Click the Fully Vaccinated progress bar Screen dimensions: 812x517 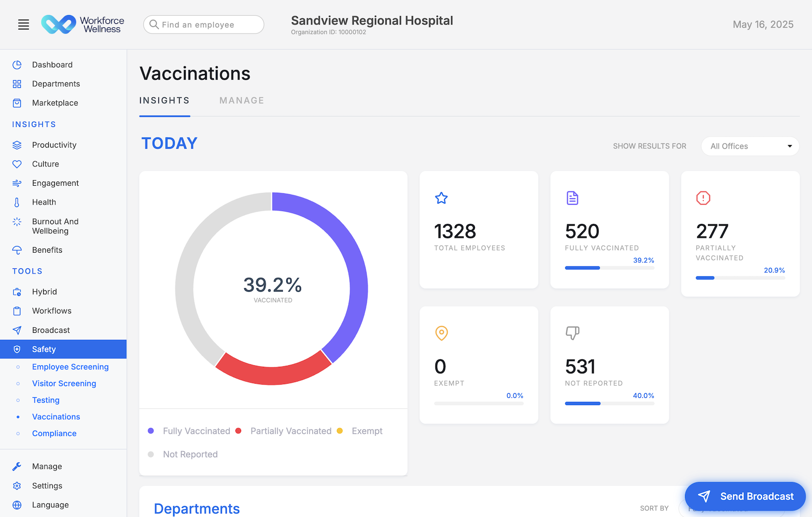(x=609, y=267)
